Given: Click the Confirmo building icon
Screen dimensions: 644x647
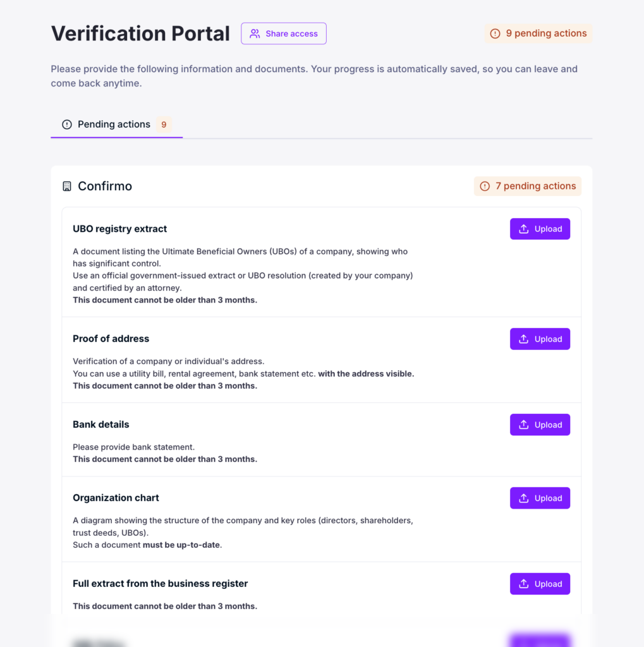Looking at the screenshot, I should pos(67,186).
